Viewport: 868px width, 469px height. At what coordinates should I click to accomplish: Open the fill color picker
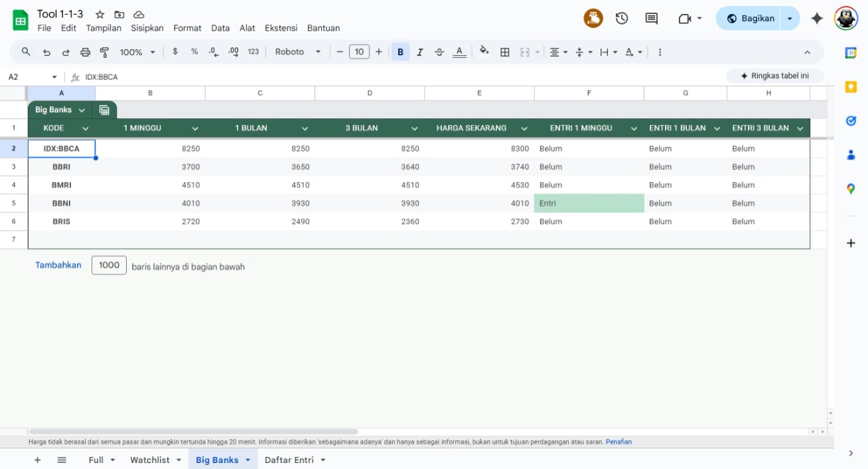tap(484, 52)
